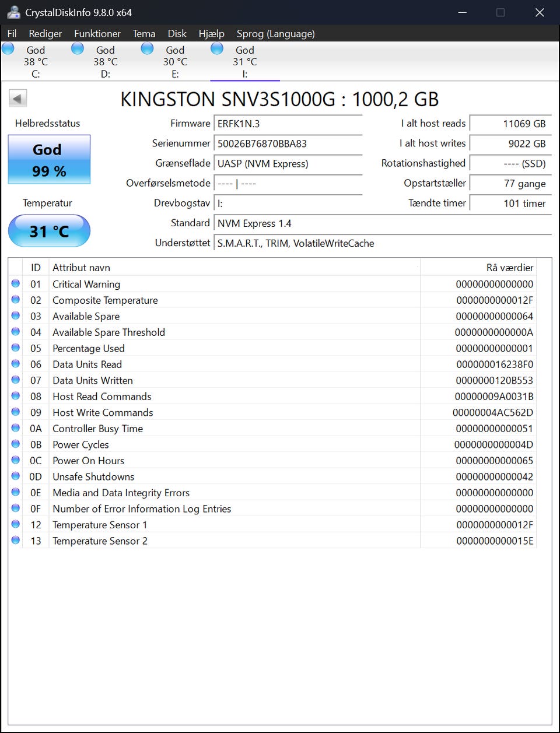560x733 pixels.
Task: Click status dot of Error Information Log Entries row
Action: coord(16,508)
